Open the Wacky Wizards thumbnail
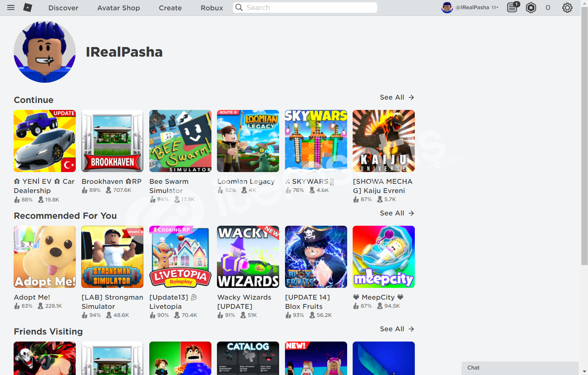Viewport: 588px width, 375px height. coord(248,257)
